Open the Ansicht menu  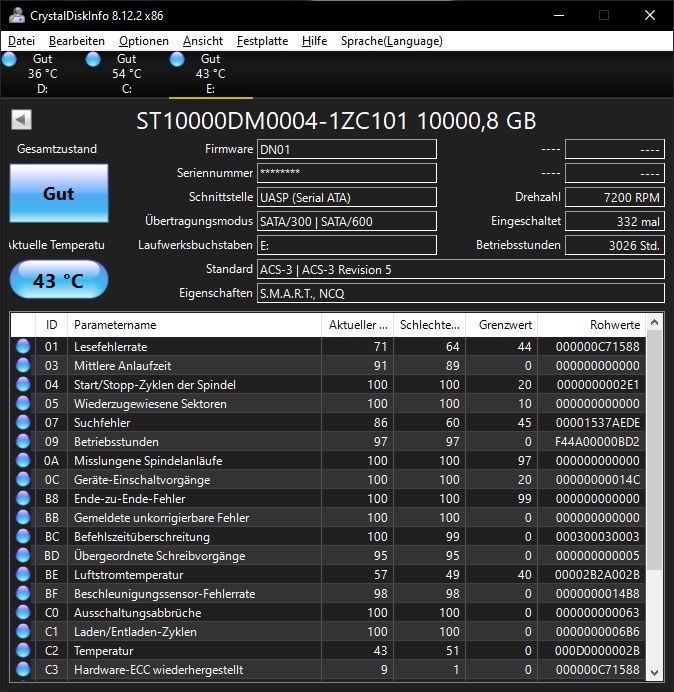pyautogui.click(x=203, y=41)
